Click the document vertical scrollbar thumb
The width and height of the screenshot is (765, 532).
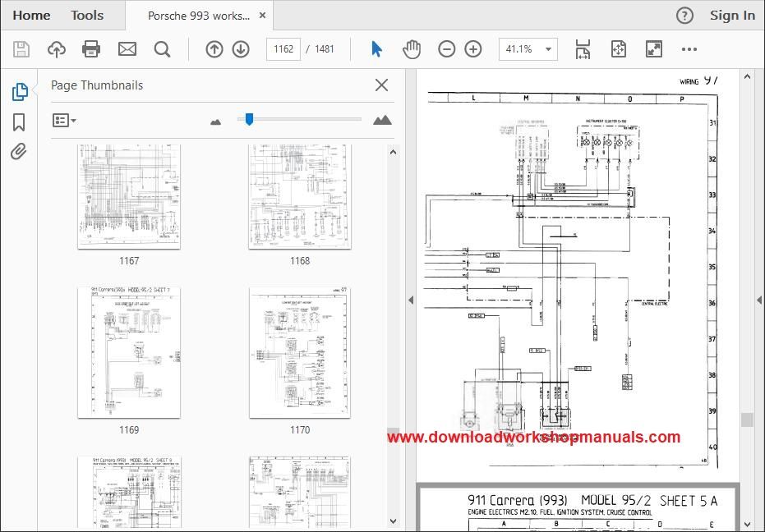pos(747,420)
